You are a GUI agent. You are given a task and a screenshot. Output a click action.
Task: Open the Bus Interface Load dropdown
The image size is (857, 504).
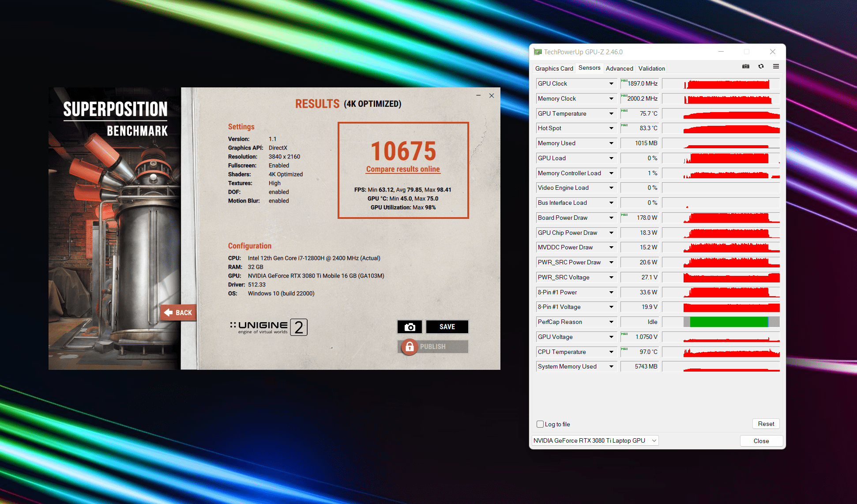coord(611,203)
